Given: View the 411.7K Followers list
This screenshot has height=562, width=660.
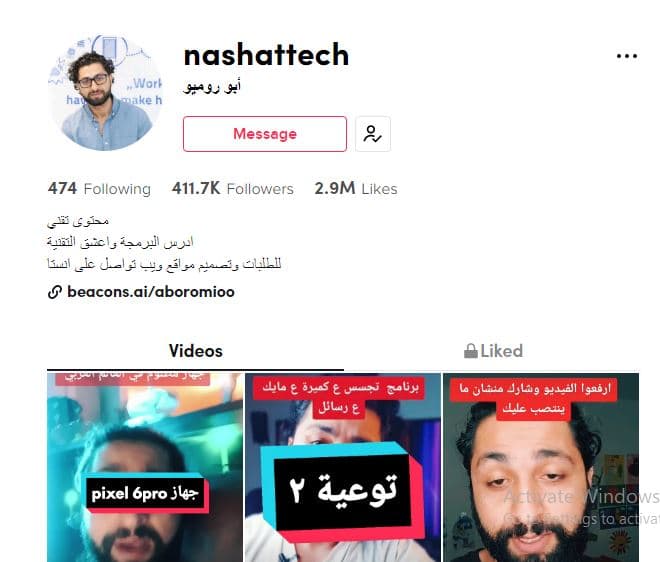Looking at the screenshot, I should [x=232, y=189].
